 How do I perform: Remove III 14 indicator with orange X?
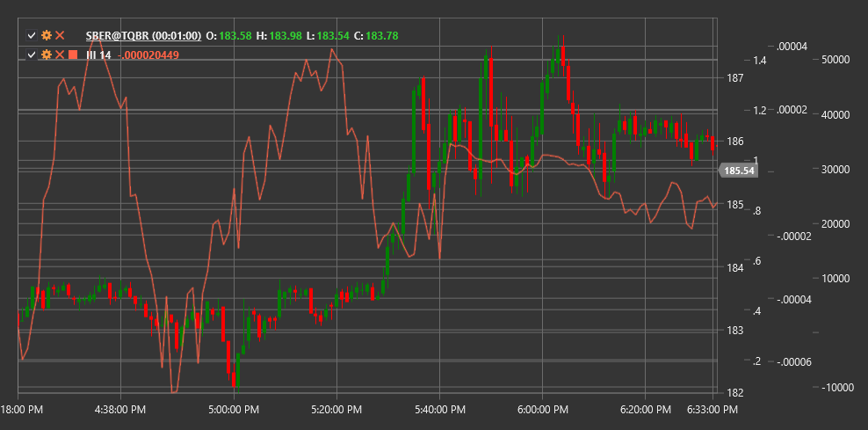(60, 55)
